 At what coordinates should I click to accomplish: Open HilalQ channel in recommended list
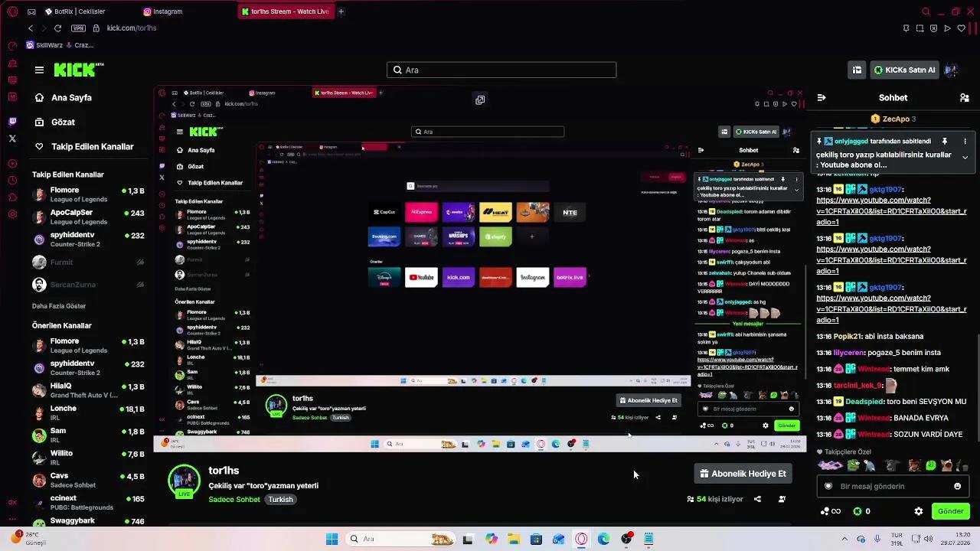88,390
